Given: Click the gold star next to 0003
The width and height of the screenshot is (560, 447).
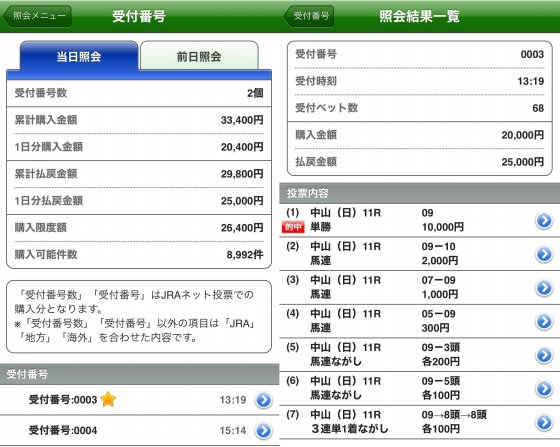Looking at the screenshot, I should [x=108, y=399].
